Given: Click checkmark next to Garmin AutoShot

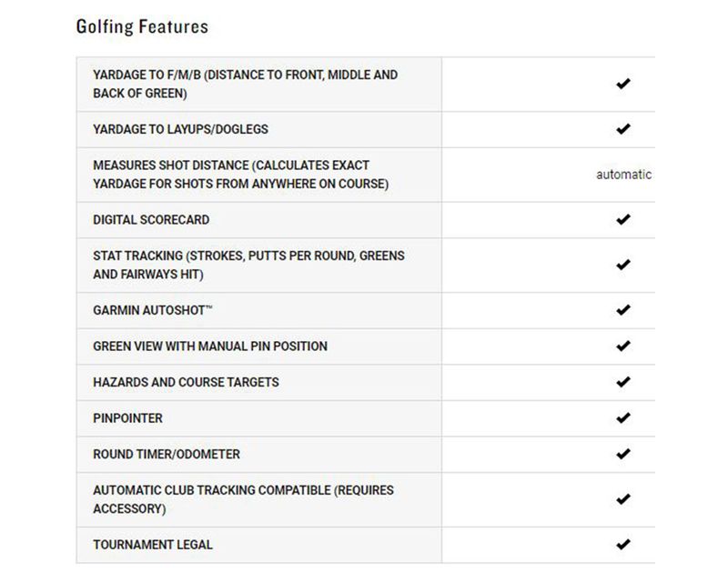Looking at the screenshot, I should click(623, 310).
